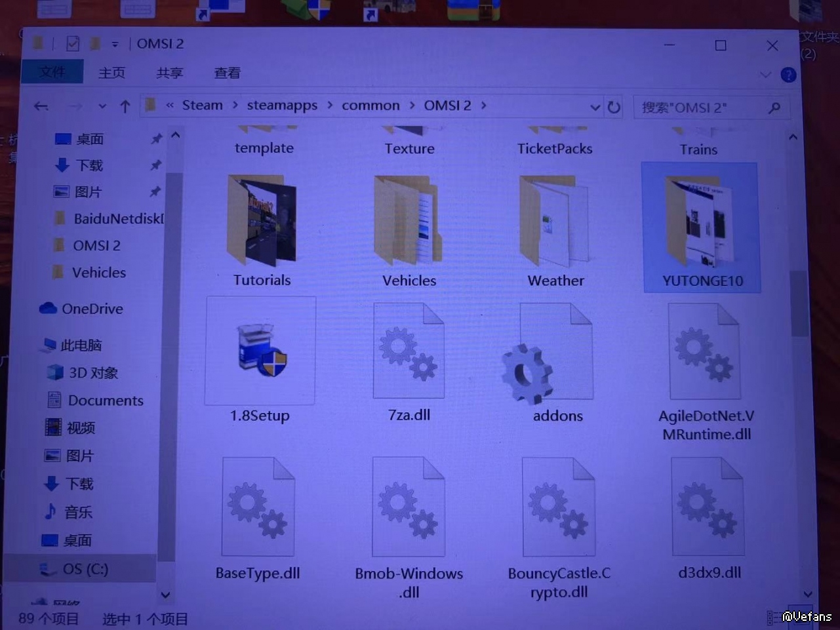
Task: Navigate to steamapps in the breadcrumb
Action: tap(282, 106)
